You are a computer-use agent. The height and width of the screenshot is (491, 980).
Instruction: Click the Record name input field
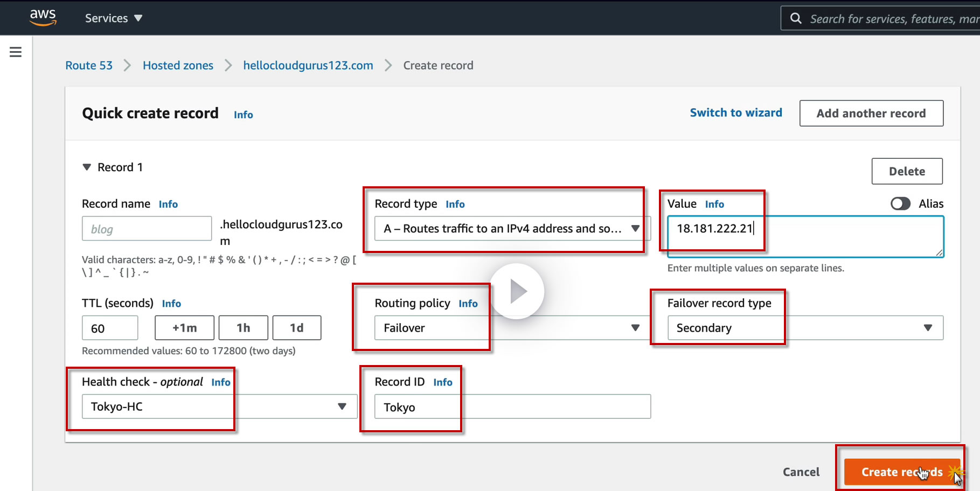pos(147,229)
